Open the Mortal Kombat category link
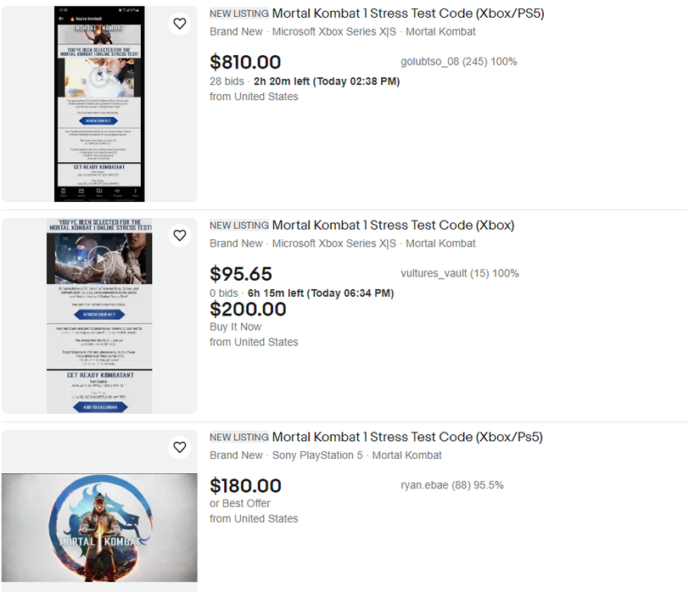700x592 pixels. (440, 31)
